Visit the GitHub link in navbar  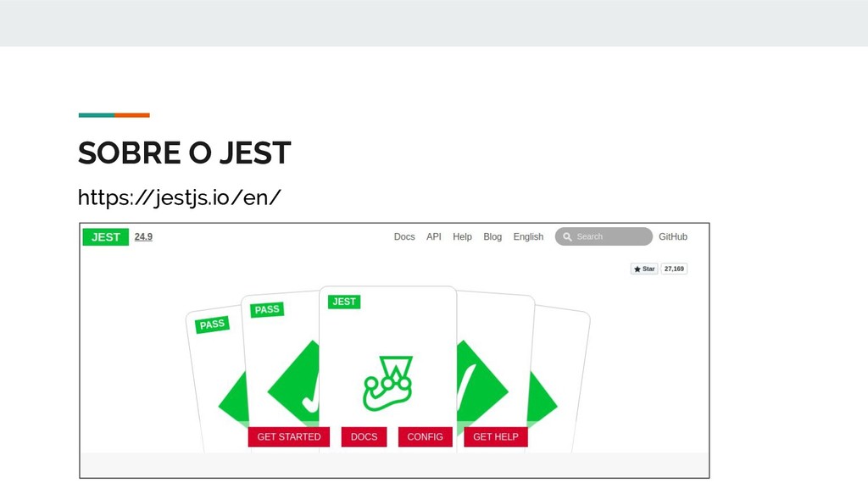tap(673, 237)
